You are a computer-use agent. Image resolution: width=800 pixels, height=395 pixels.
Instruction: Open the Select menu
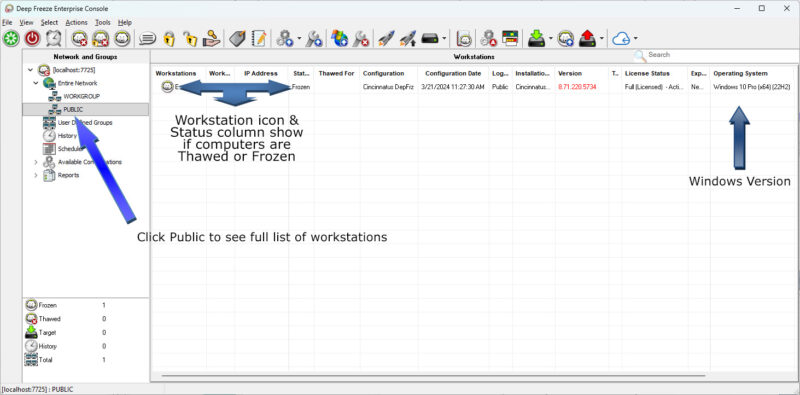pyautogui.click(x=49, y=22)
